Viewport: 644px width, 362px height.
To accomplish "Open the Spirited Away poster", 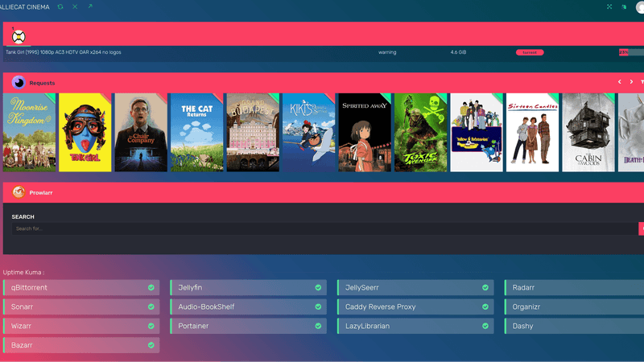I will click(x=365, y=132).
